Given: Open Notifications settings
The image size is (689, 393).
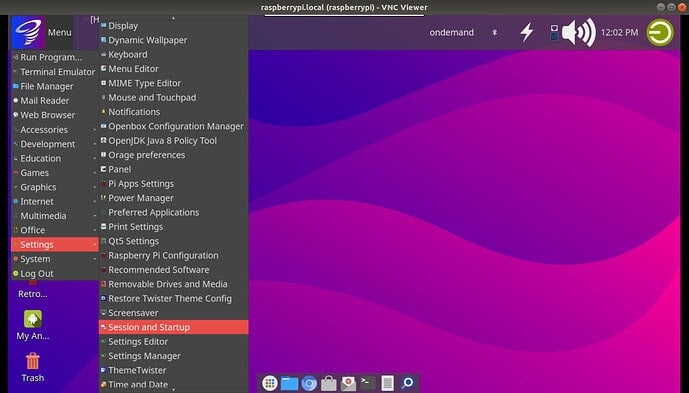Looking at the screenshot, I should click(x=174, y=112).
